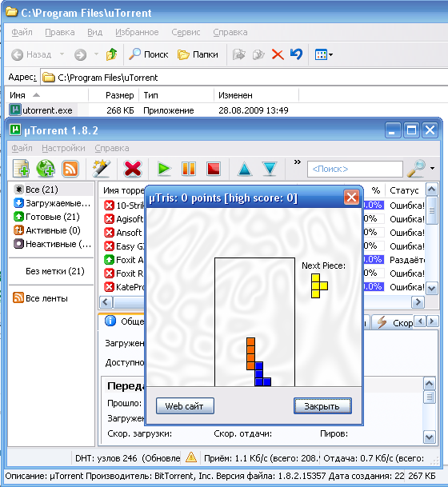
Task: Move torrent down in the queue
Action: coord(270,169)
